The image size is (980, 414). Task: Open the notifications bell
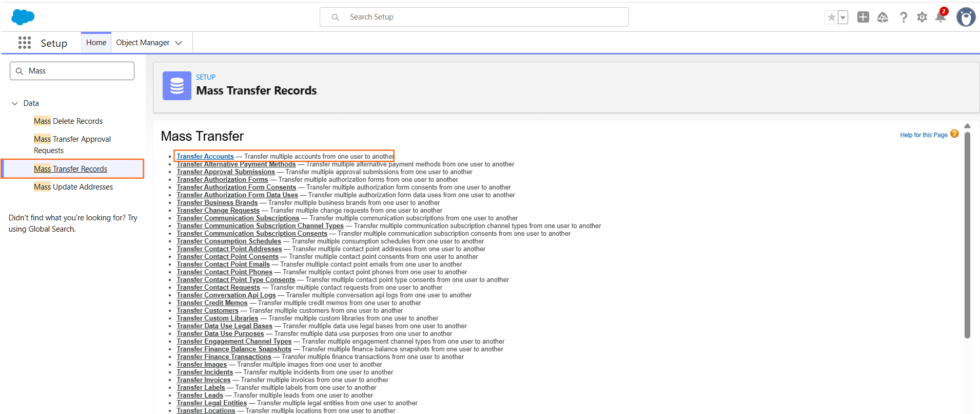940,17
